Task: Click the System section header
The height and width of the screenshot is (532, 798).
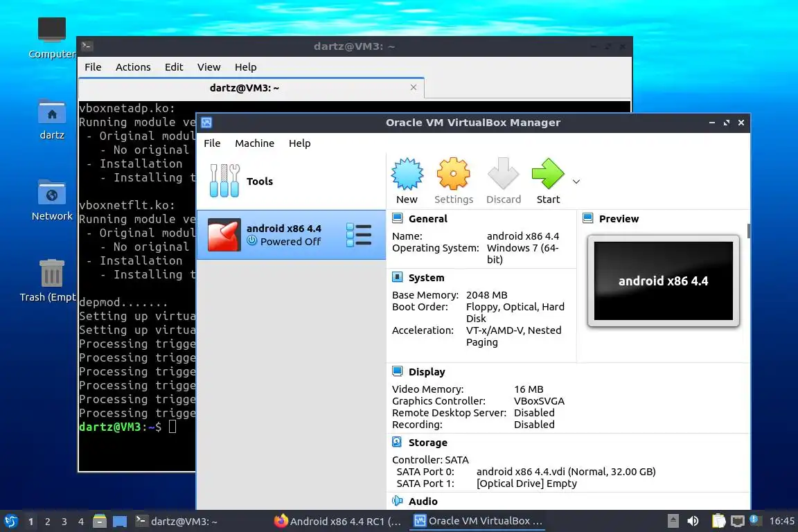Action: (426, 278)
